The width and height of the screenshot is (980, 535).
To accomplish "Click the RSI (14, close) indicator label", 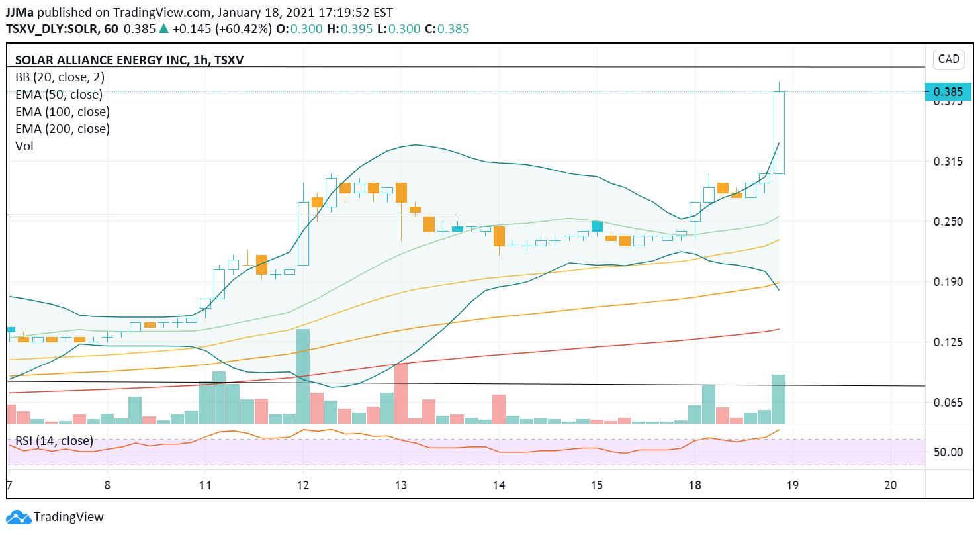I will click(x=54, y=441).
